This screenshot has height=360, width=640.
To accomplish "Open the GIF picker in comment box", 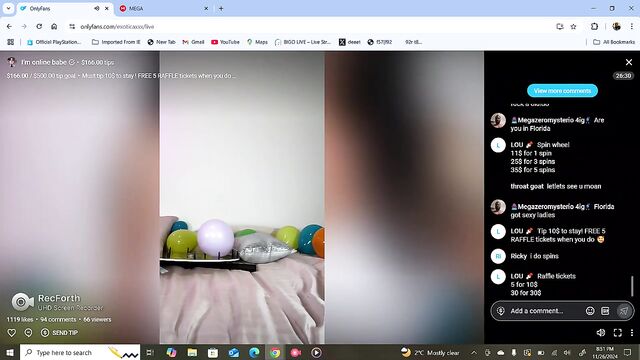I will point(605,311).
